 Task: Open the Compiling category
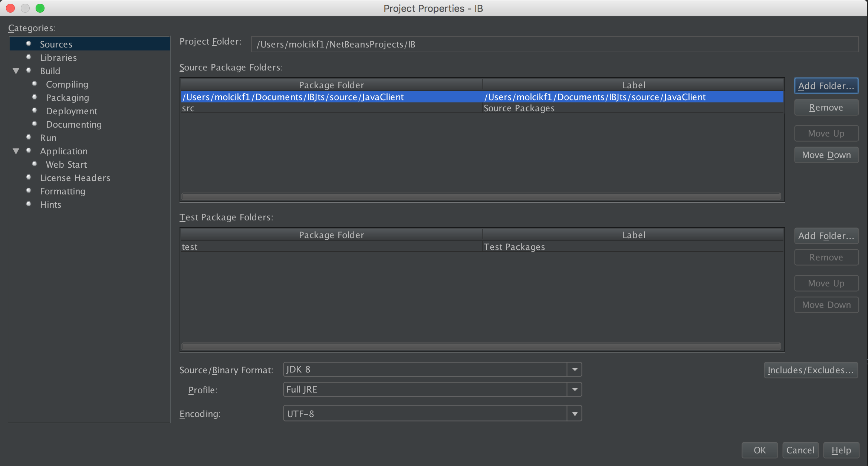point(67,84)
